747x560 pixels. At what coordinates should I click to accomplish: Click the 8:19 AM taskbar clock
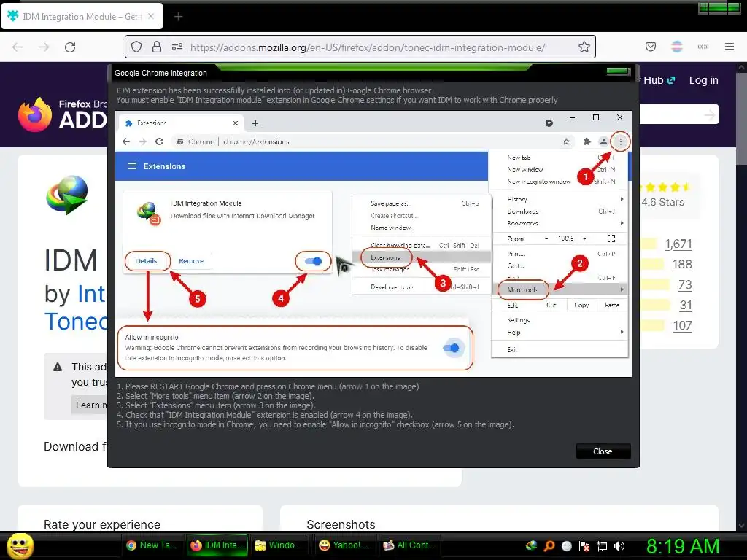pos(683,546)
